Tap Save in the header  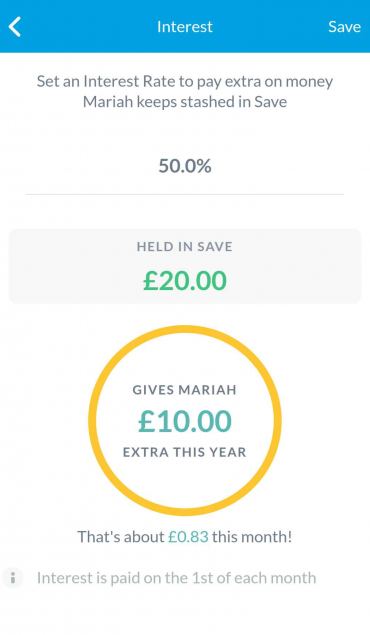tap(344, 27)
